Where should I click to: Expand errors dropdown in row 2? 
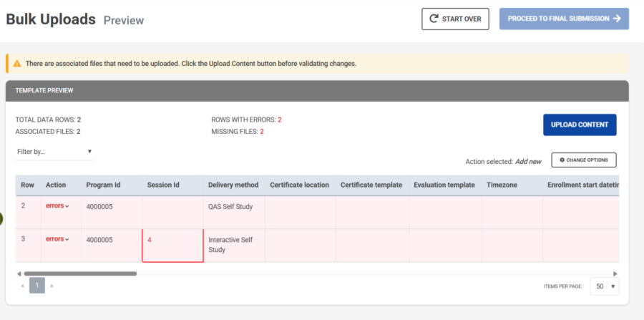(57, 205)
